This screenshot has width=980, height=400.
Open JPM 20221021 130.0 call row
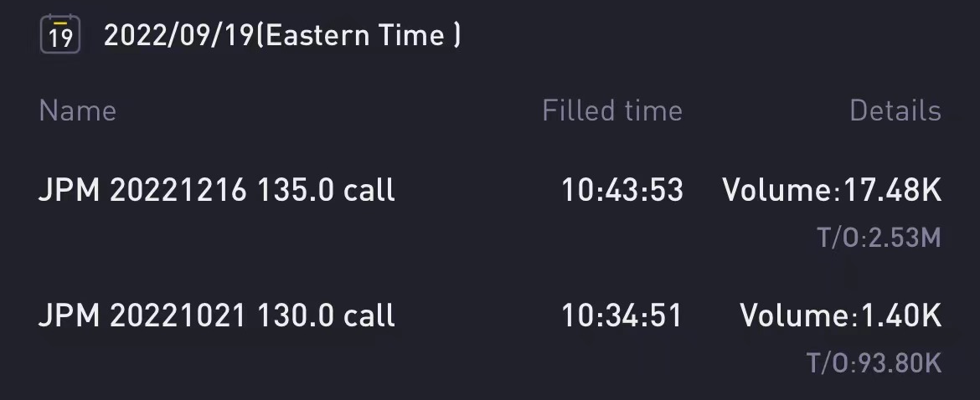pos(490,335)
